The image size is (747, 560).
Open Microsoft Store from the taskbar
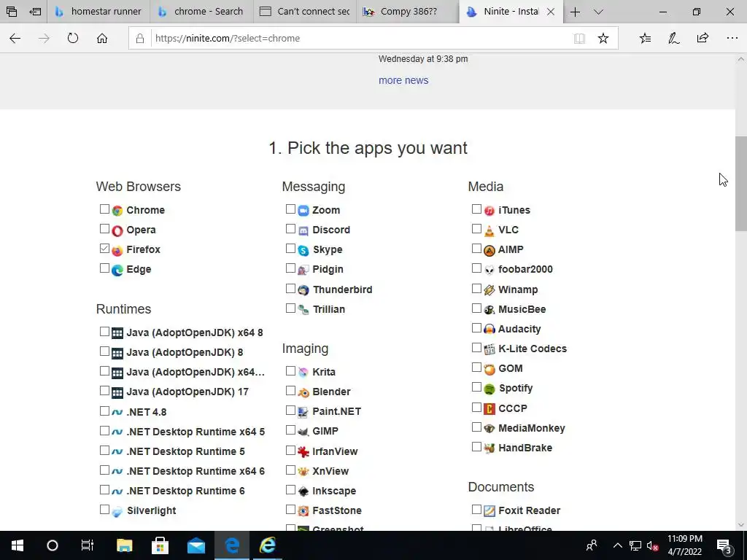[160, 545]
